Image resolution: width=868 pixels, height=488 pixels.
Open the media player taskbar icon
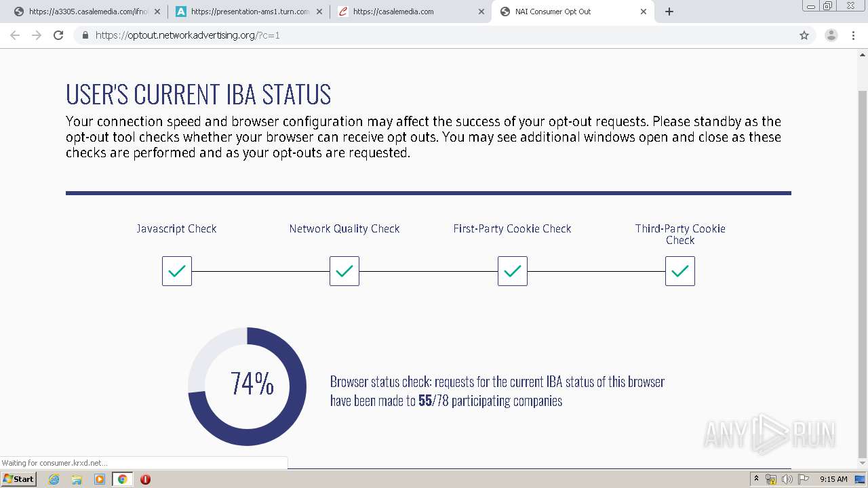[x=100, y=479]
